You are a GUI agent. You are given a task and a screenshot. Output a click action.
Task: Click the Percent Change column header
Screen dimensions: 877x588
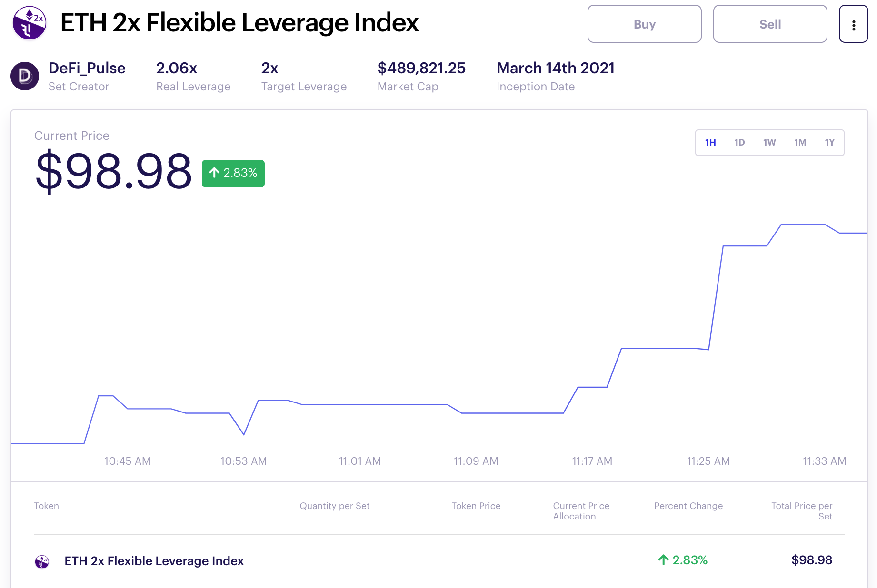click(688, 506)
